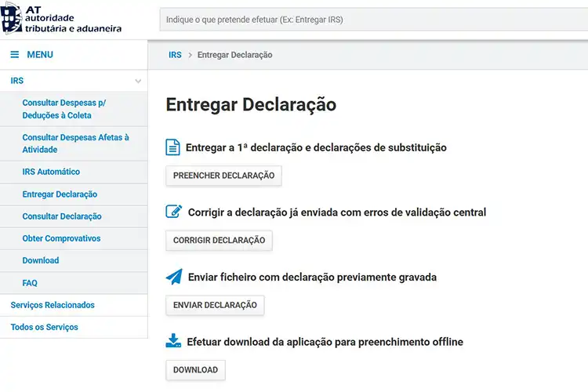Click heading Enviar ficheiro com declaração previamente gravada
This screenshot has width=588, height=392.
(x=312, y=278)
